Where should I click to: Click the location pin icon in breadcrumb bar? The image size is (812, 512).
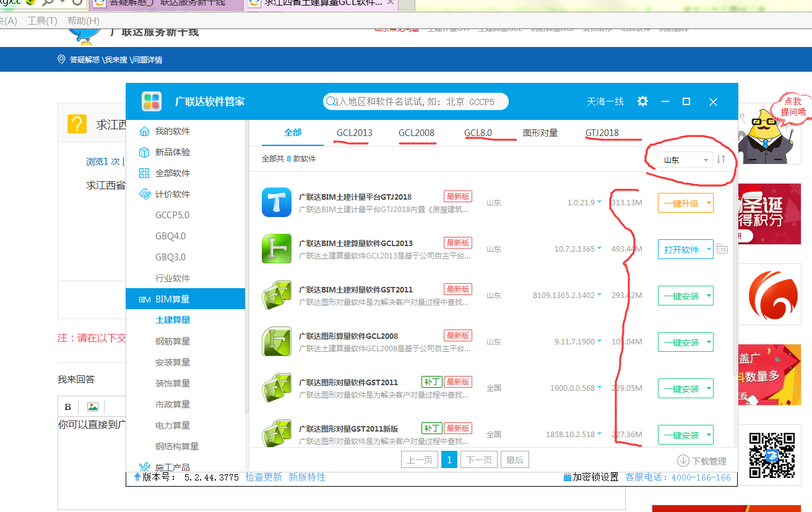pos(61,59)
